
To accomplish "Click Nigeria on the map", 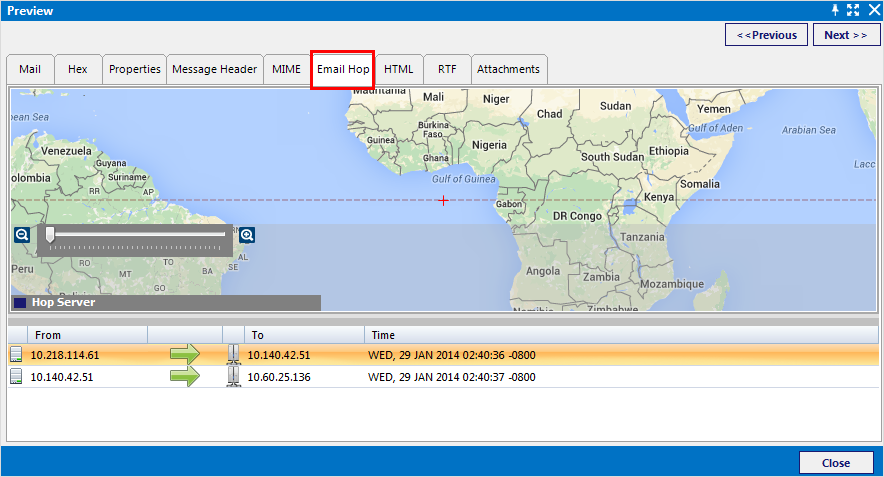I will pos(489,145).
